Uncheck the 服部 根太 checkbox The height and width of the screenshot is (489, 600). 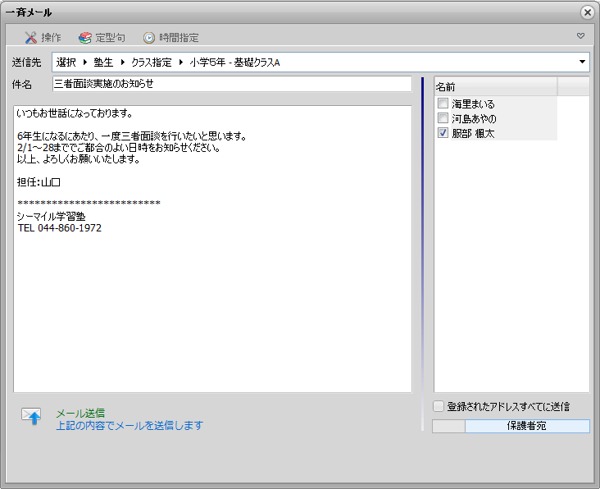[x=443, y=133]
